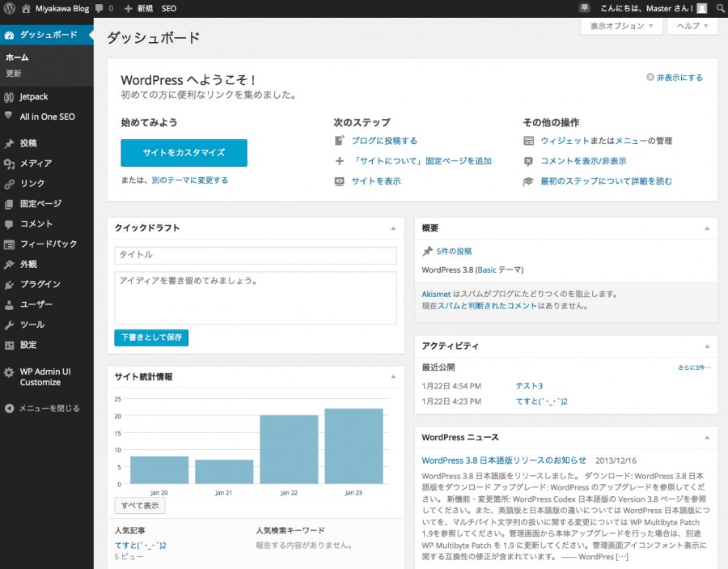728x569 pixels.
Task: Click the dismiss X icon beside 非表示にする
Action: (650, 77)
